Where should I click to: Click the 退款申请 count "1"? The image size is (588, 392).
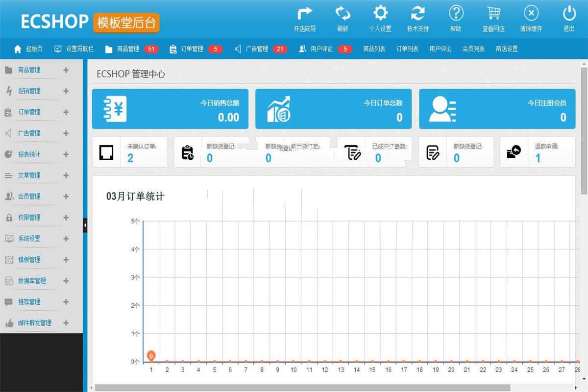[x=538, y=158]
